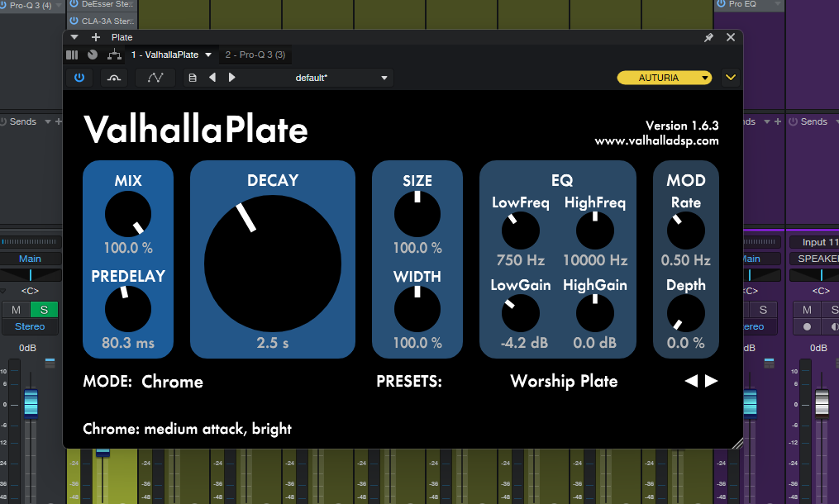Image resolution: width=839 pixels, height=504 pixels.
Task: Click the Chrome mode selector
Action: (x=172, y=382)
